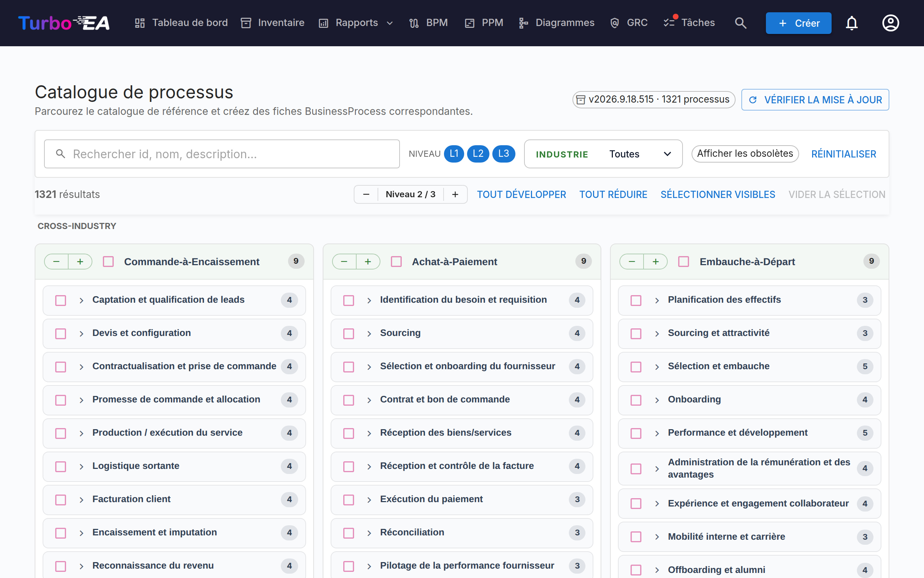Screen dimensions: 924x578
Task: Expand Exécution du paiement row
Action: tap(369, 500)
